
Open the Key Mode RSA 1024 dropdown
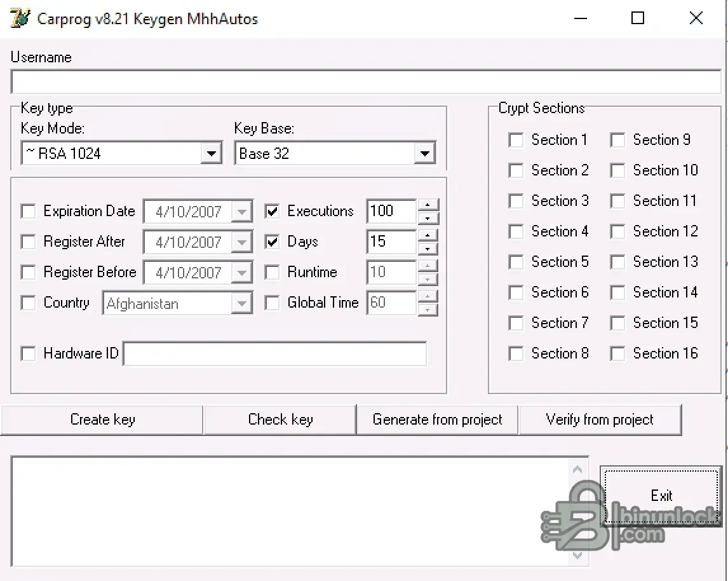212,154
